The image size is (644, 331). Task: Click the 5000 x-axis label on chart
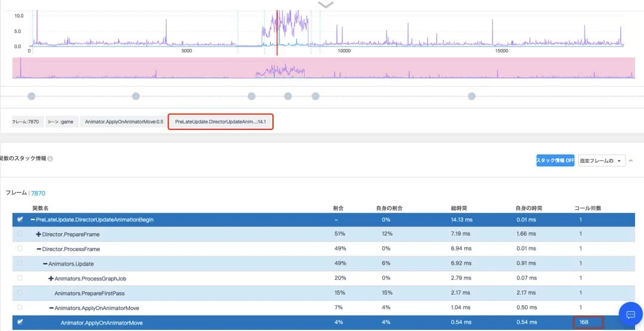187,51
